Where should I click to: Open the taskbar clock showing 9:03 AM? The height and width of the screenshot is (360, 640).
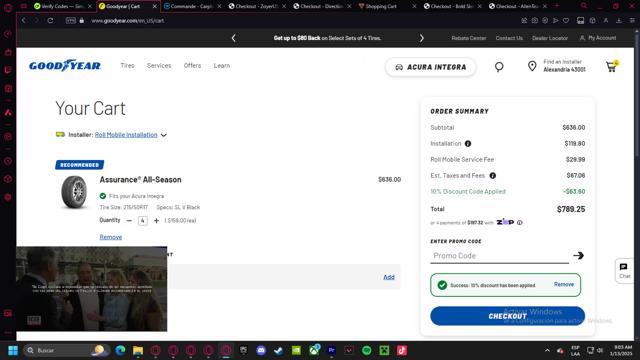point(620,350)
